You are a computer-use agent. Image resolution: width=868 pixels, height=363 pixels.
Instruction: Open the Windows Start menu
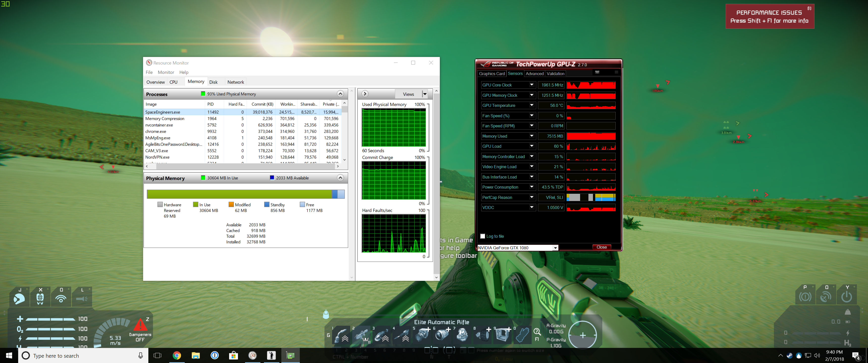tap(9, 356)
